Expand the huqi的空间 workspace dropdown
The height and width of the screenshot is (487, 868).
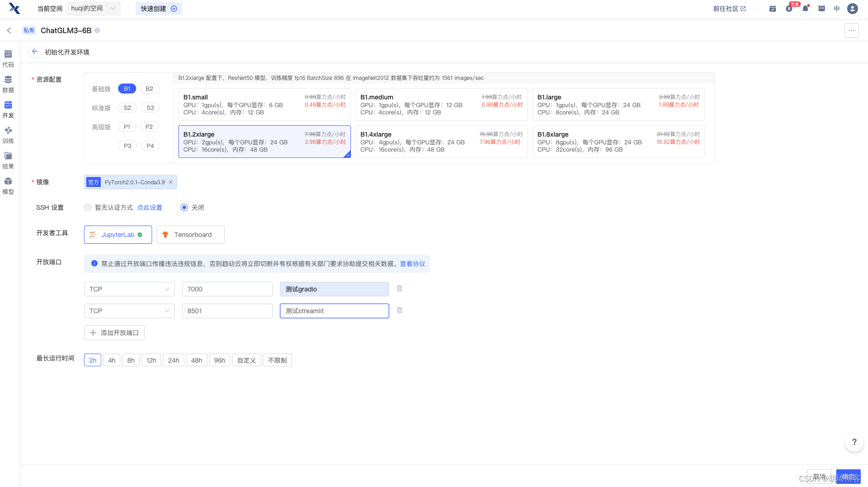[x=94, y=9]
